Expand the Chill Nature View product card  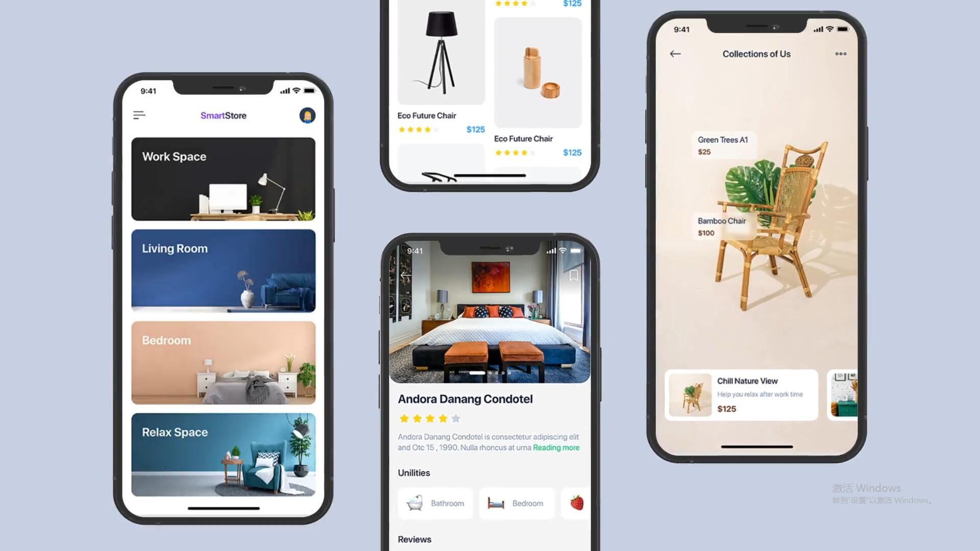click(742, 395)
